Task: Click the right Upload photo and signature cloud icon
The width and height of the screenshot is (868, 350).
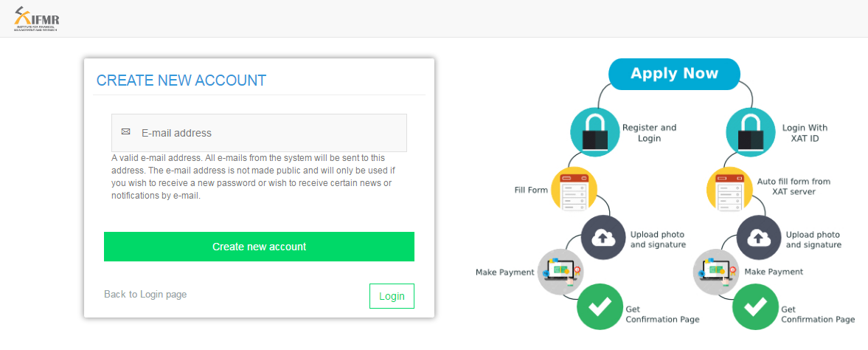Action: (x=759, y=238)
